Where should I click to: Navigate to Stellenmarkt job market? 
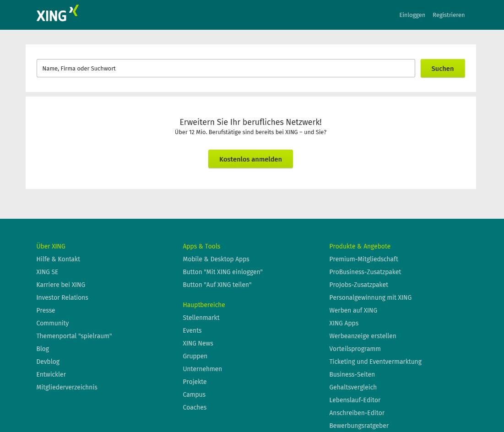pos(201,318)
